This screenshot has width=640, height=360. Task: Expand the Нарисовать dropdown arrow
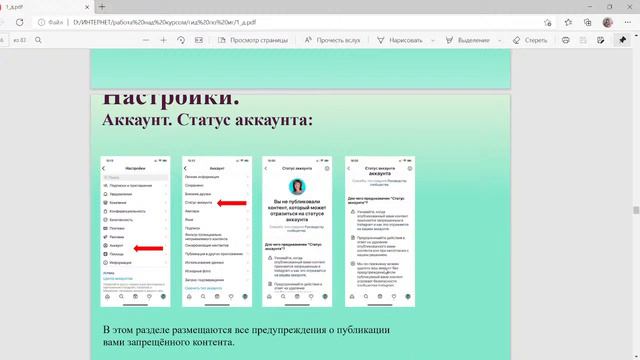(x=433, y=40)
